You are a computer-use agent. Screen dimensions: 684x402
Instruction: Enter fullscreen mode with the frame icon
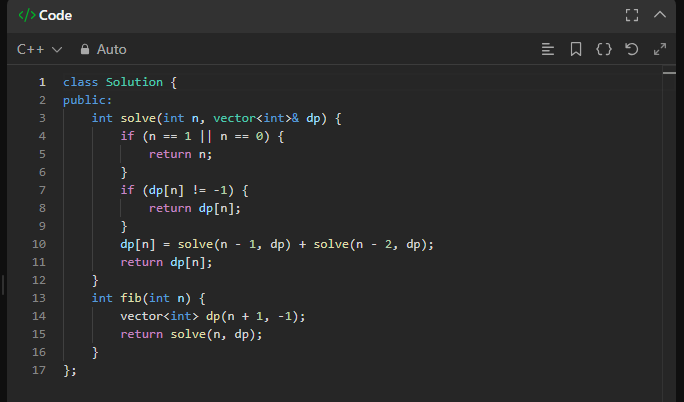pyautogui.click(x=632, y=15)
